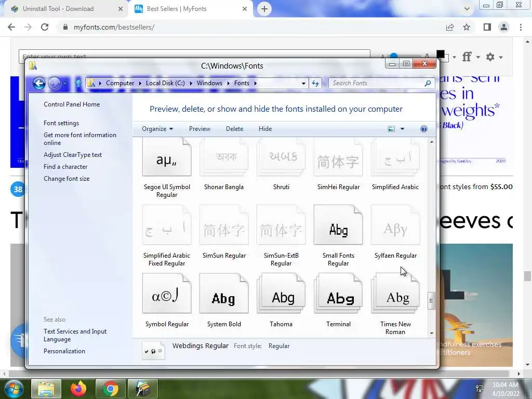
Task: Open Windows Explorer from the taskbar
Action: point(46,389)
